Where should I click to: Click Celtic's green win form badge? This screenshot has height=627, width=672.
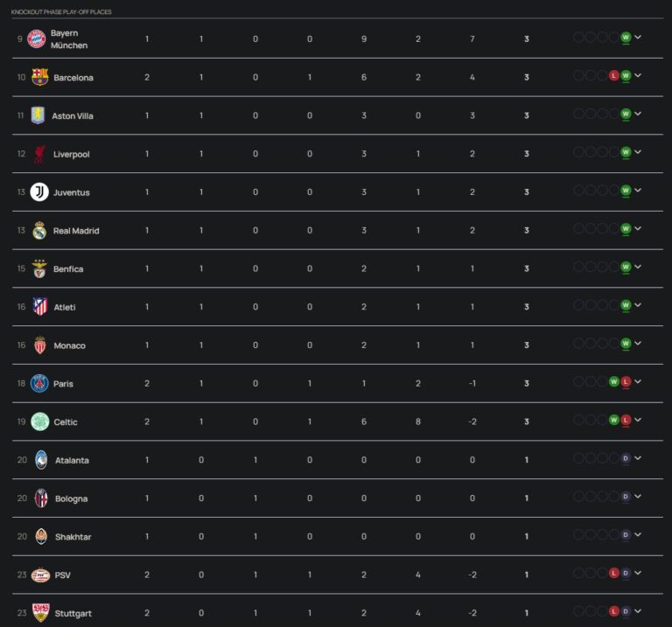click(x=614, y=421)
